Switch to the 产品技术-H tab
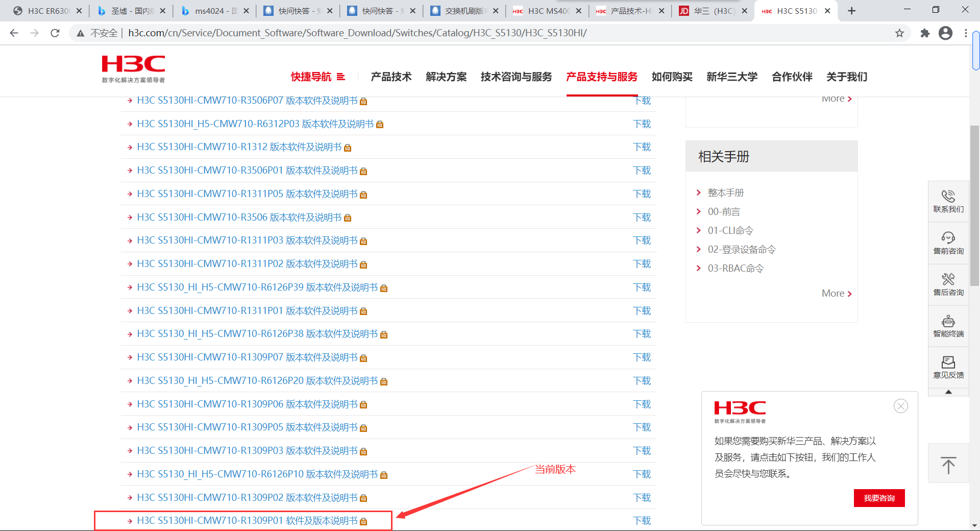This screenshot has height=531, width=980. (x=630, y=11)
